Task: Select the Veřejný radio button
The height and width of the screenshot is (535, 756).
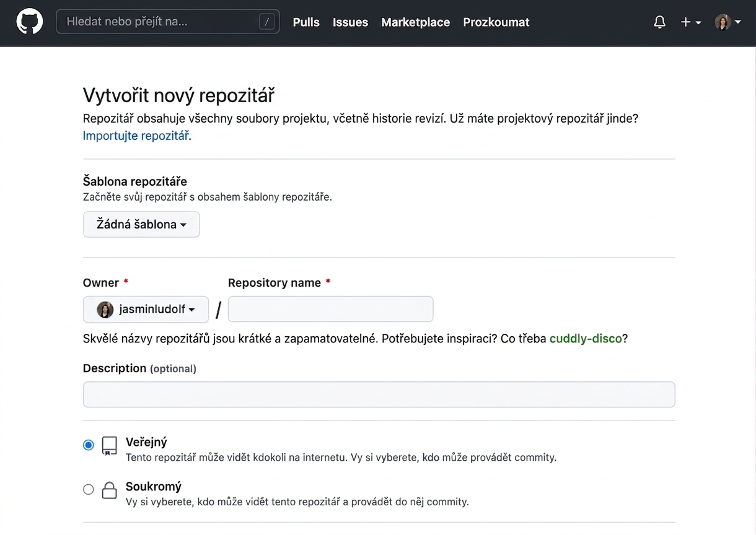Action: [x=89, y=445]
